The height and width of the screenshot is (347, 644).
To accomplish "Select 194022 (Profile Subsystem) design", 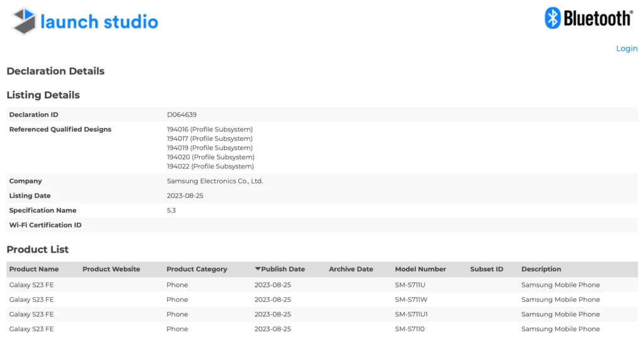I will 210,167.
